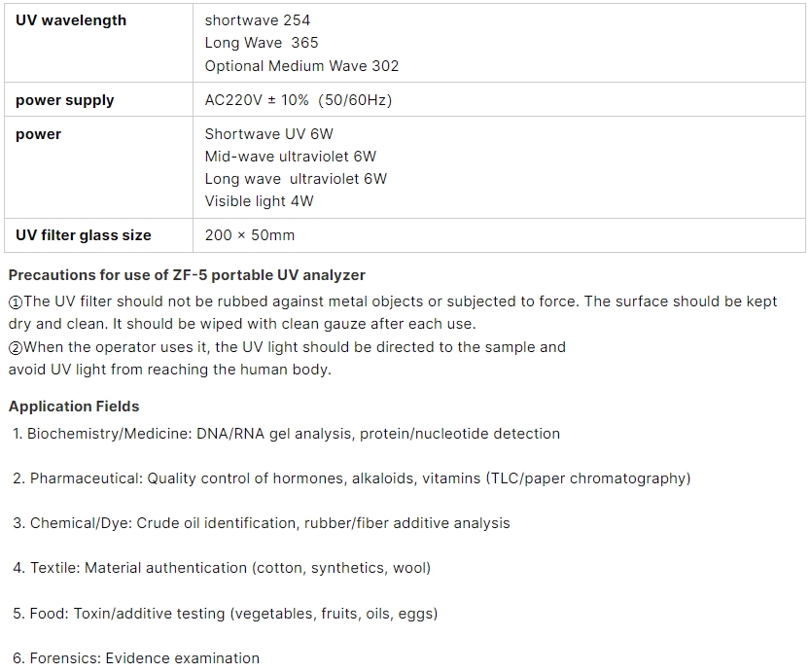This screenshot has height=672, width=811.
Task: Click the 'Forensics: Evidence examination' list item
Action: (136, 658)
